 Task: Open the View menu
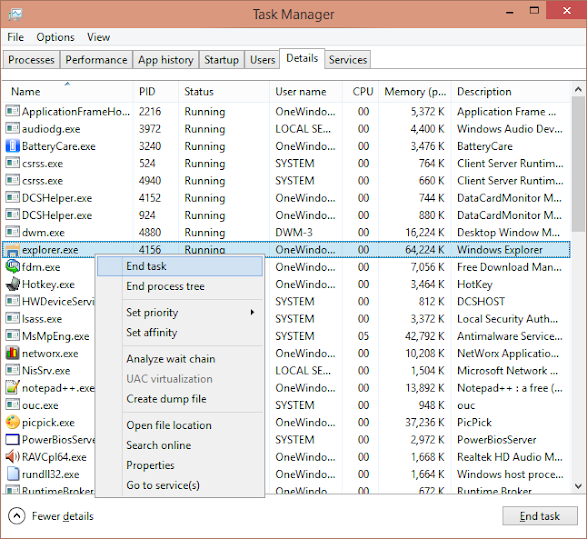[98, 37]
